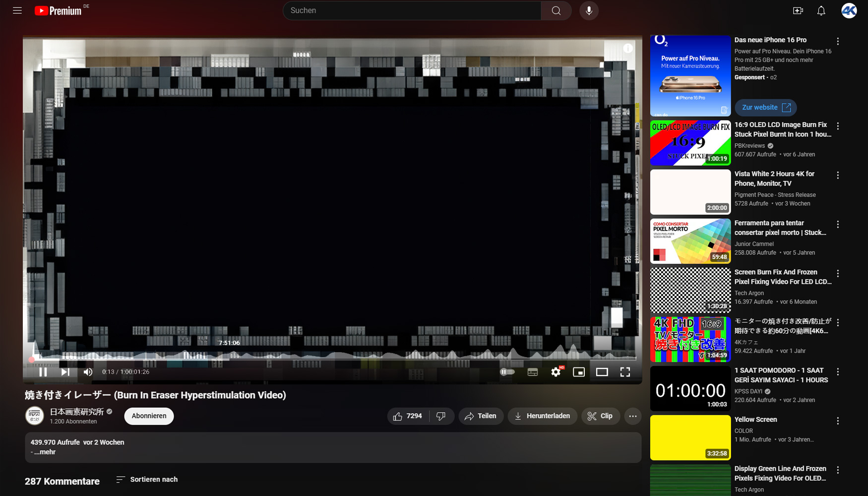Open notifications bell
This screenshot has width=868, height=496.
click(821, 10)
